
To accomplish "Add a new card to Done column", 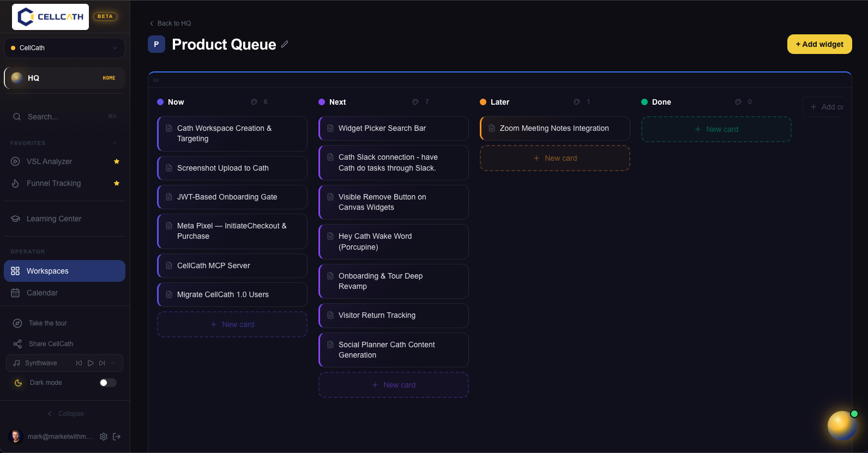I will coord(716,129).
